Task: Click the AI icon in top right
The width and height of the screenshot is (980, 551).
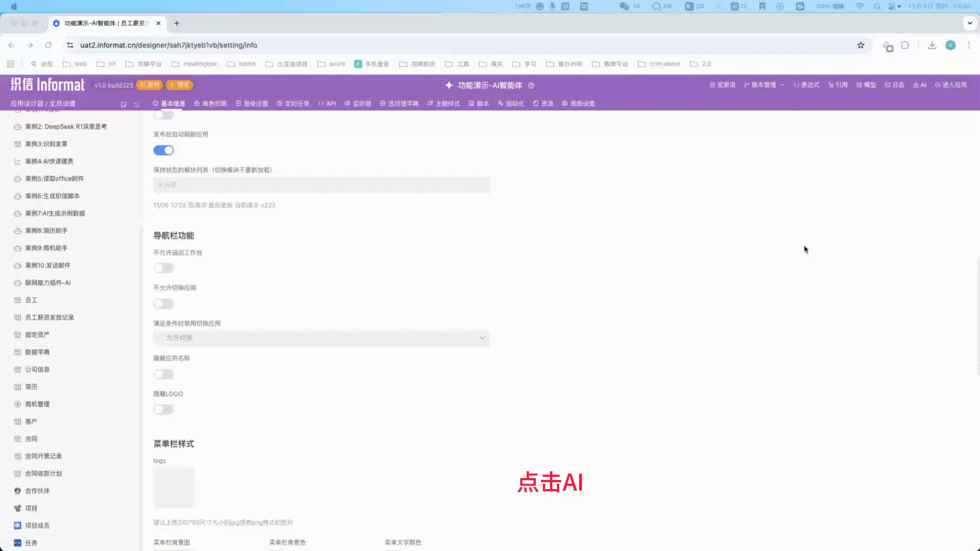Action: pos(919,85)
